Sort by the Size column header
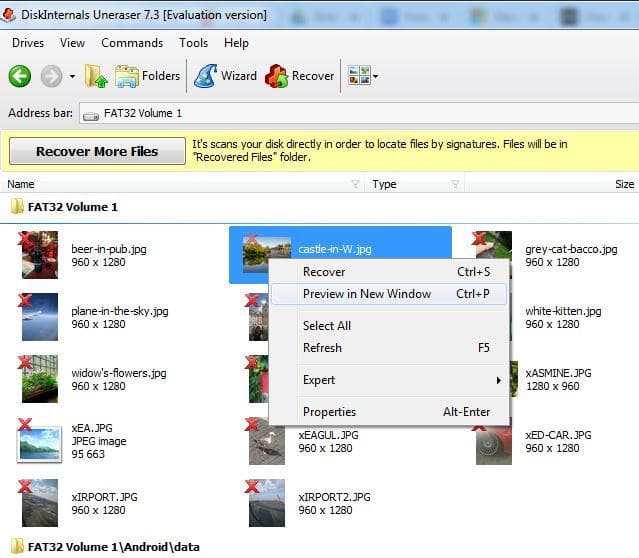Image resolution: width=639 pixels, height=558 pixels. [x=623, y=184]
